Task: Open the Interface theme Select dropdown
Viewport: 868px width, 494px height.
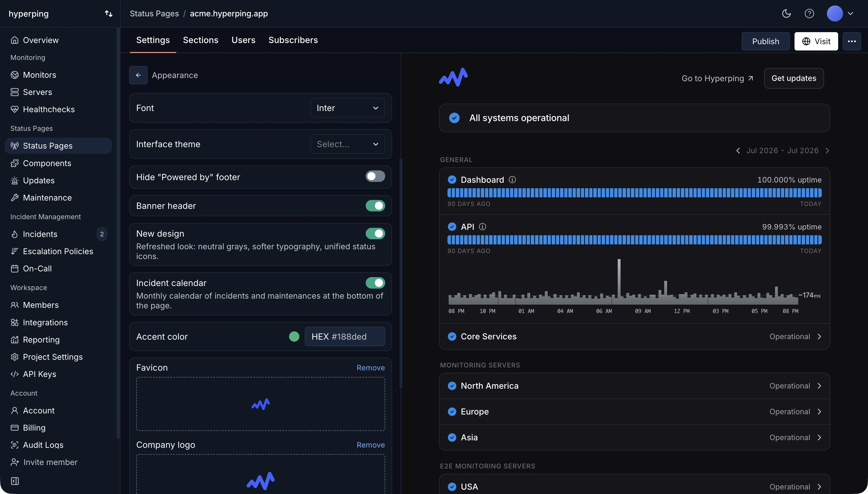Action: [x=348, y=144]
